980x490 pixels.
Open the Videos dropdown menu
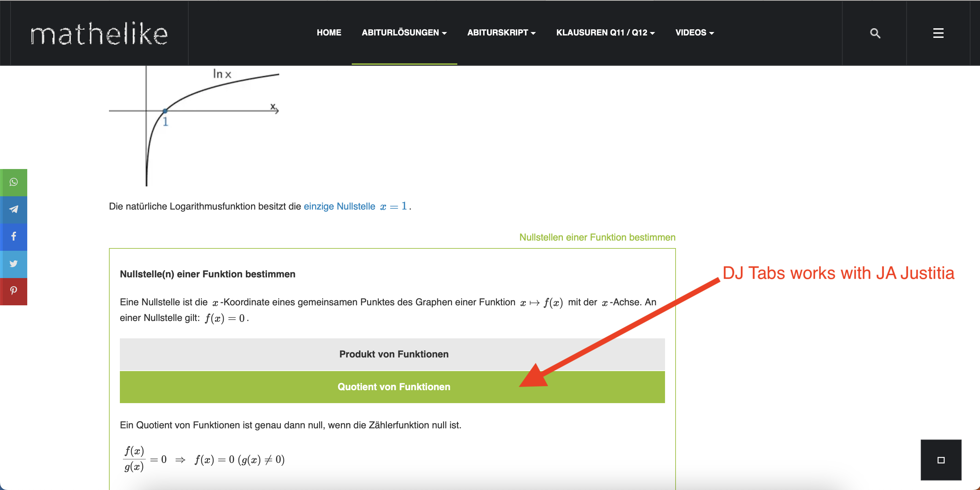click(694, 33)
